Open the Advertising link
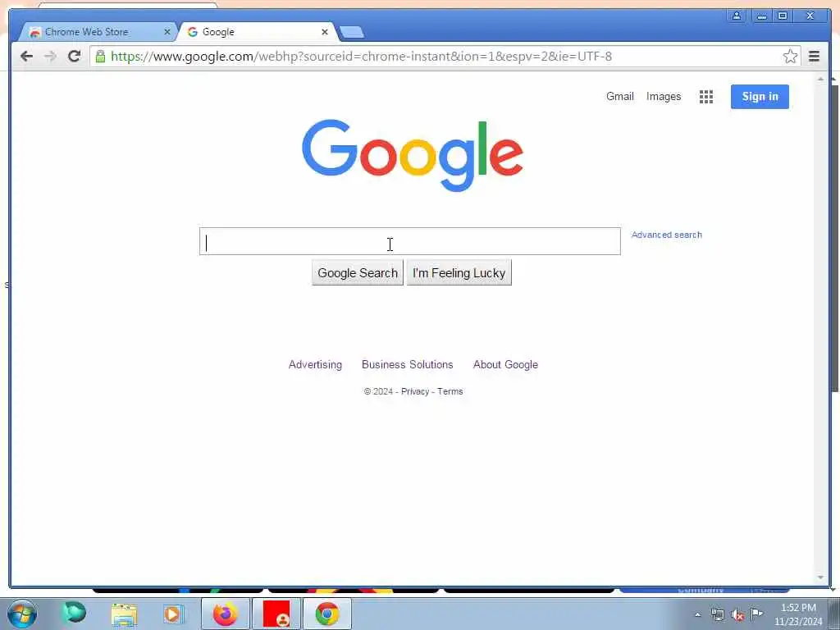Screen dimensions: 840x630 pos(315,364)
